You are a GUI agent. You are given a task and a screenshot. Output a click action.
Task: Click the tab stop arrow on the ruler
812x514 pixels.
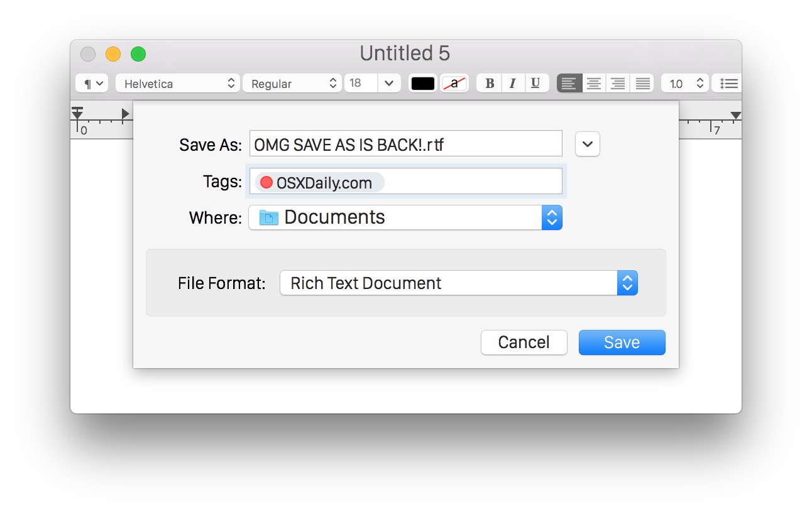(x=125, y=114)
